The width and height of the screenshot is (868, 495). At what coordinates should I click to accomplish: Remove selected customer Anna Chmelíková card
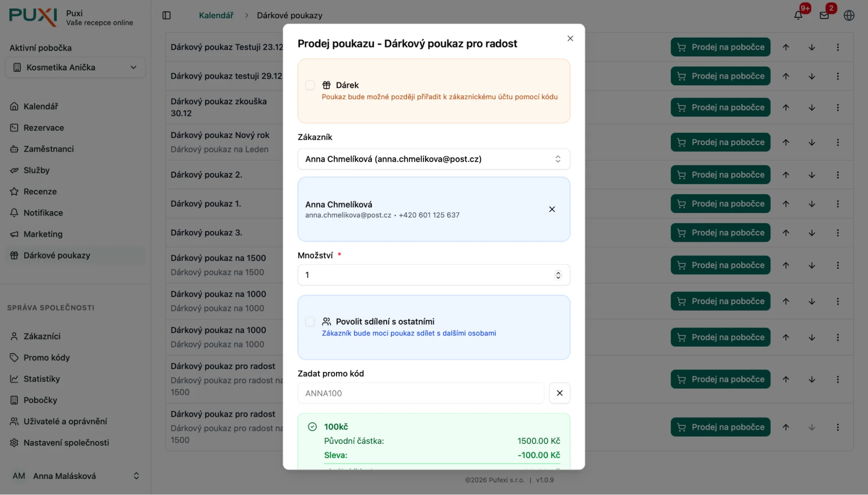point(552,209)
